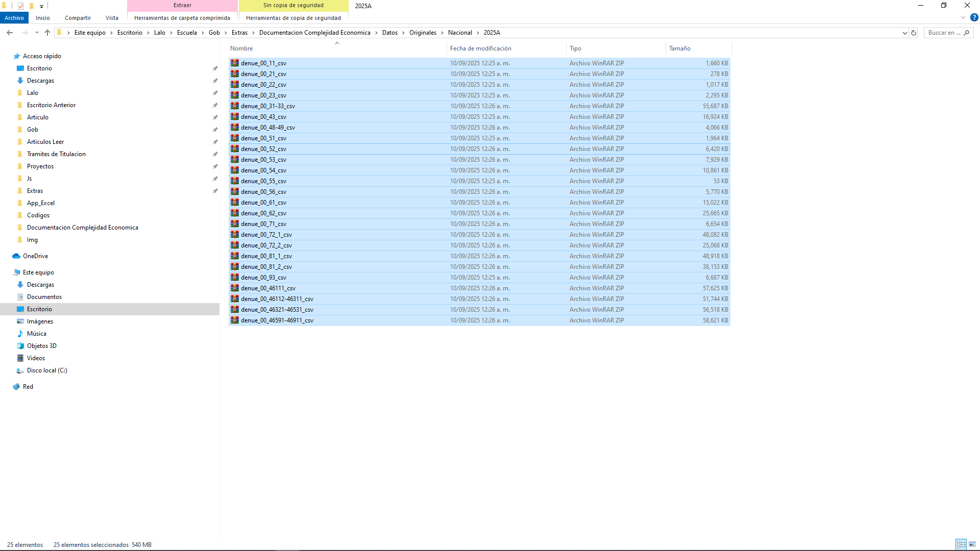Click the search magnifier icon
The height and width of the screenshot is (551, 980).
click(x=966, y=33)
